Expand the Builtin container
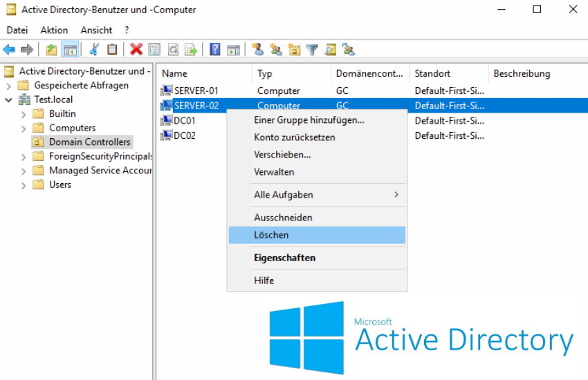The height and width of the screenshot is (380, 588). point(24,114)
